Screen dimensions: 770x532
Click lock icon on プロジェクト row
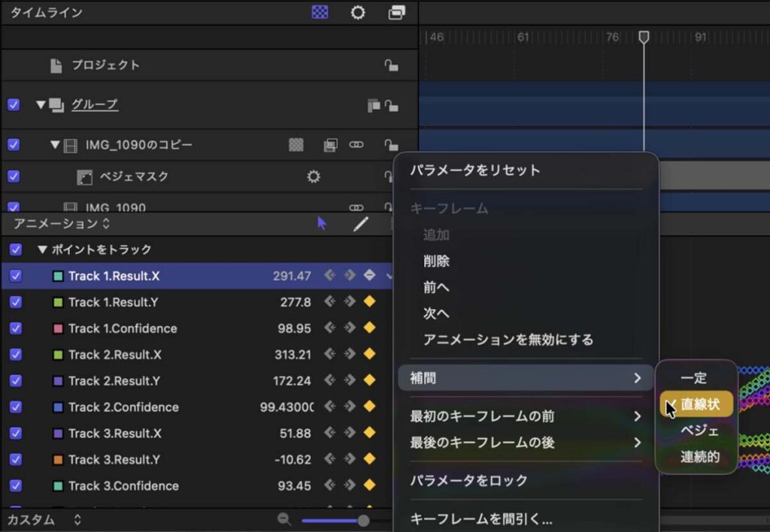click(391, 65)
